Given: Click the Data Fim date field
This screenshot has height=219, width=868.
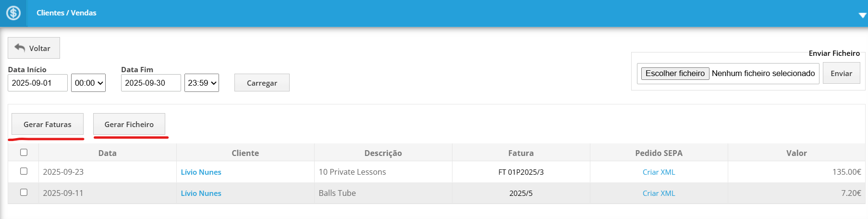Looking at the screenshot, I should click(x=151, y=83).
